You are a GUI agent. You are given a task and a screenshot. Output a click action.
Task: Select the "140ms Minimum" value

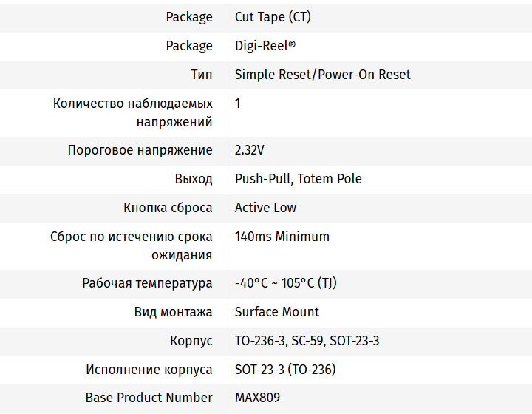pyautogui.click(x=282, y=237)
